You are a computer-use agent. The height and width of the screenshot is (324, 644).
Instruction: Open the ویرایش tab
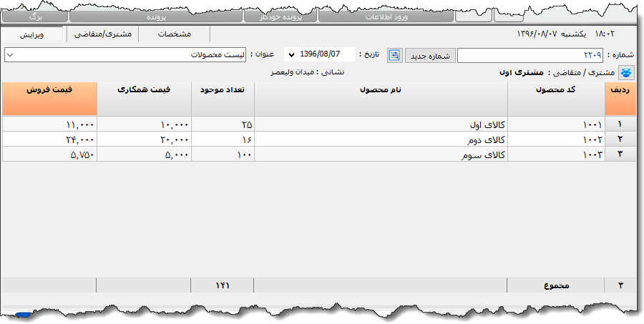pos(32,34)
